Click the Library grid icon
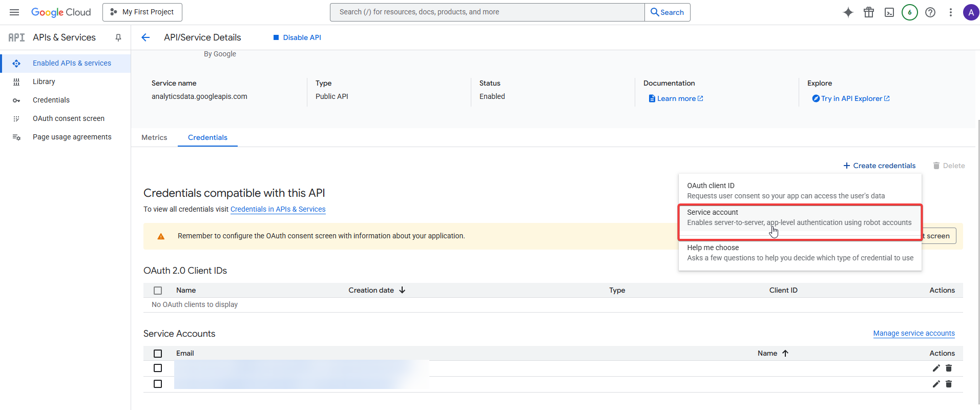The image size is (980, 410). (16, 81)
